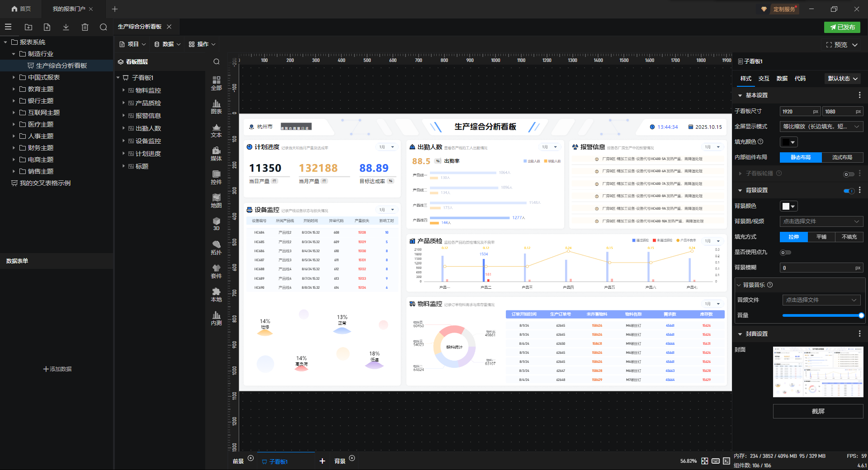This screenshot has height=470, width=868.
Task: Toggle the 背景设置 switch
Action: (x=849, y=191)
